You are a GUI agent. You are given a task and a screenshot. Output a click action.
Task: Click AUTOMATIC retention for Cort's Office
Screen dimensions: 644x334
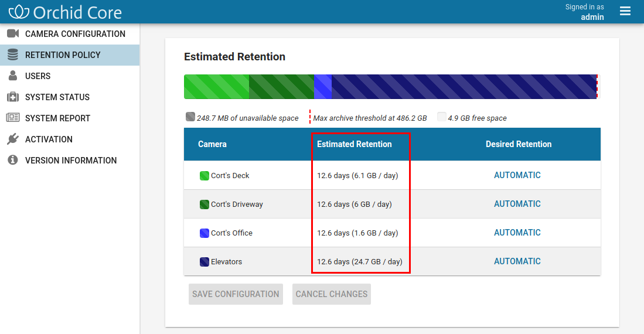coord(517,233)
